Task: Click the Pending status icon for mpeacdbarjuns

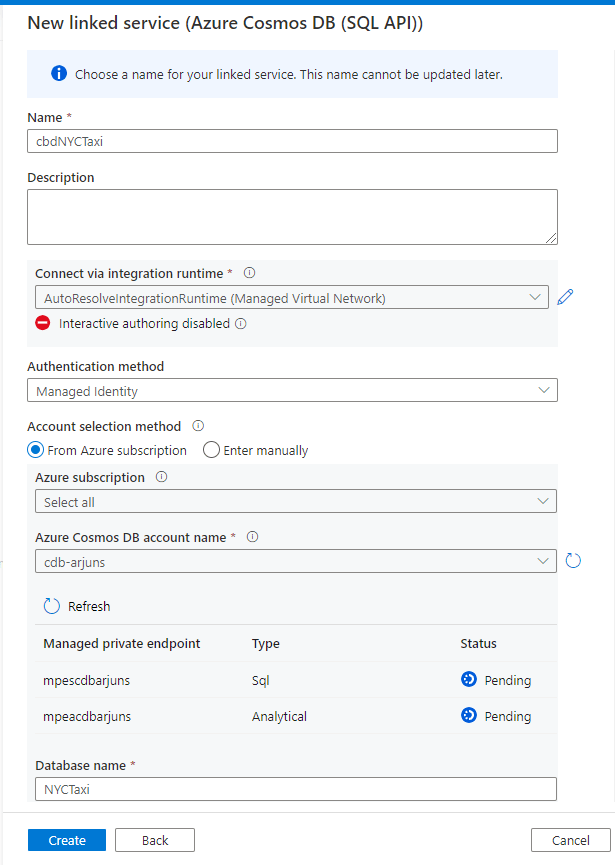Action: [x=468, y=716]
